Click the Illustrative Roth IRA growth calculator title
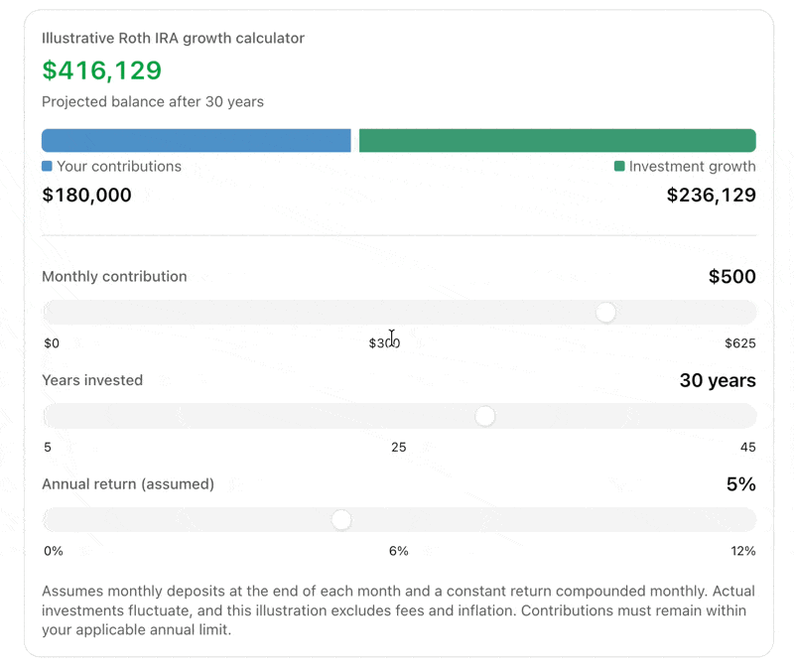Image resolution: width=794 pixels, height=672 pixels. click(173, 39)
